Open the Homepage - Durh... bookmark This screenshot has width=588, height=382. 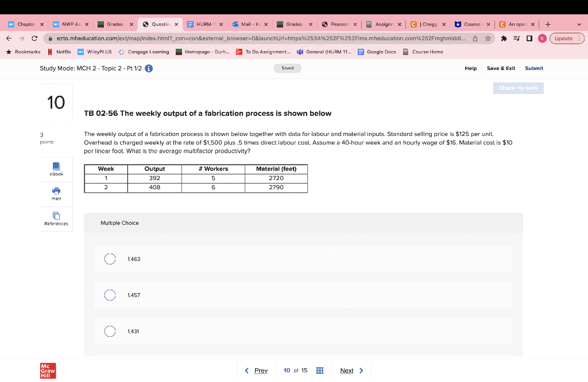(x=203, y=52)
